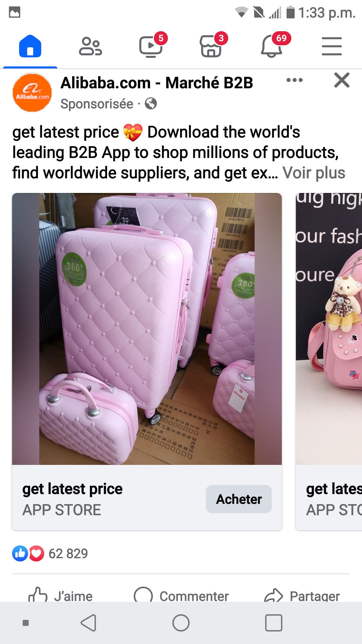Tap the Android recent apps square
The width and height of the screenshot is (362, 644).
274,623
